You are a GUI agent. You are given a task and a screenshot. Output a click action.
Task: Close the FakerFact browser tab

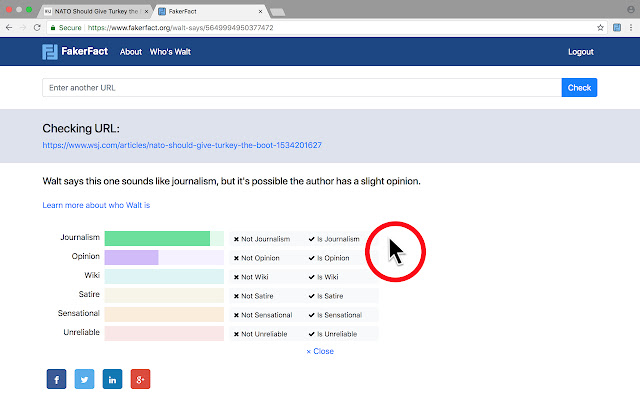pyautogui.click(x=260, y=11)
